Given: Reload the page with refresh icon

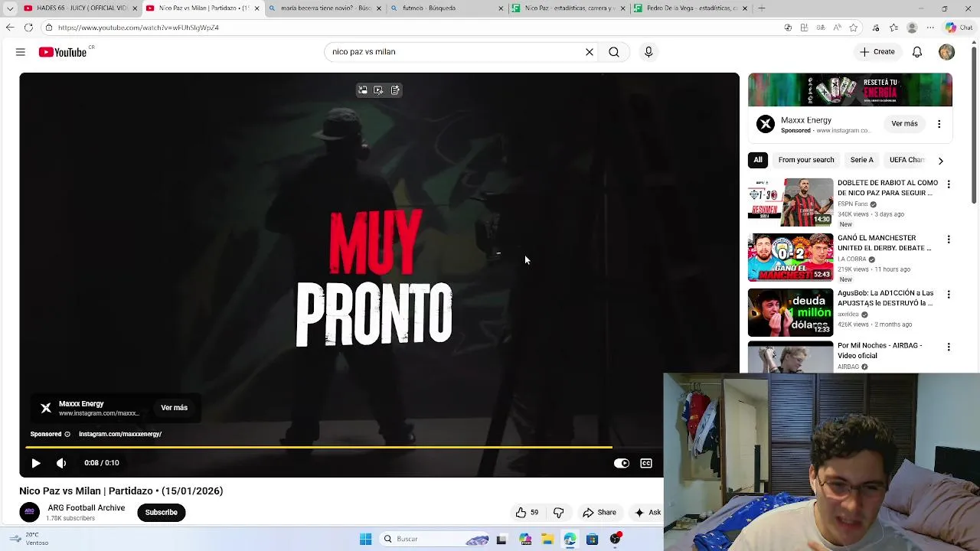Looking at the screenshot, I should [28, 28].
